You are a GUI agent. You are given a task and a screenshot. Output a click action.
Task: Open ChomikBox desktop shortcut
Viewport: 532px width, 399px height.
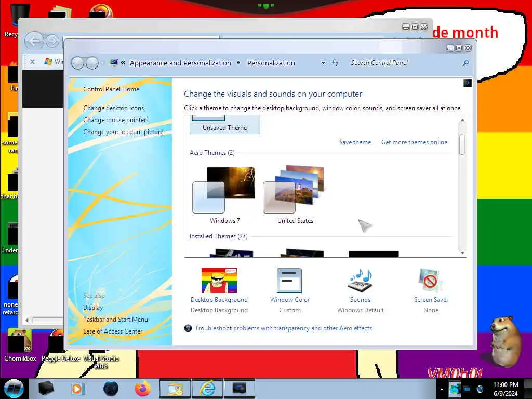(20, 345)
